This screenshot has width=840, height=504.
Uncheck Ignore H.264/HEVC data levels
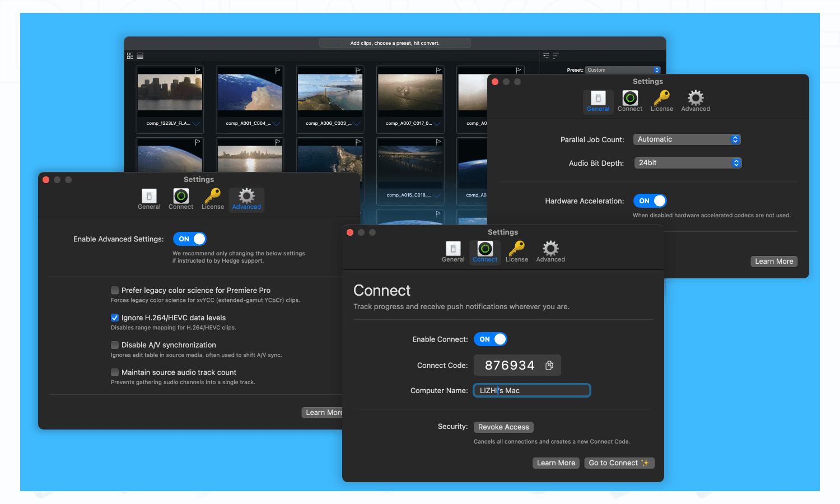click(x=114, y=318)
